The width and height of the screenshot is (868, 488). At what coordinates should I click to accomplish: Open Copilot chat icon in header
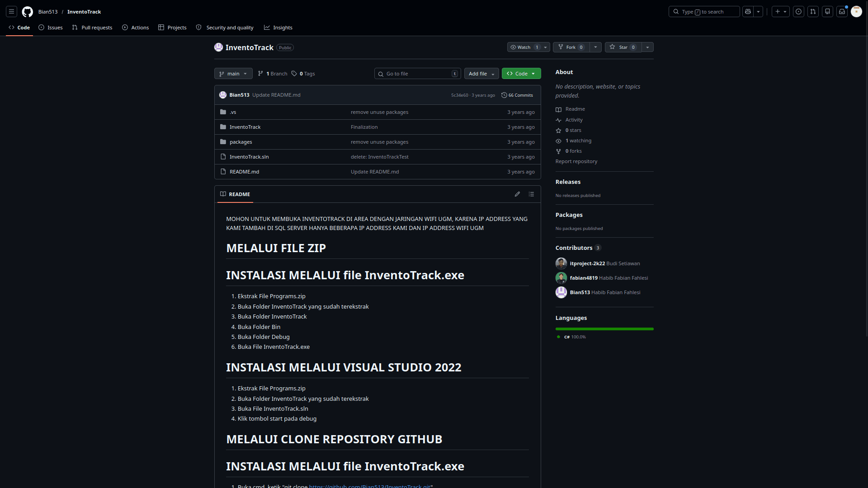point(748,12)
